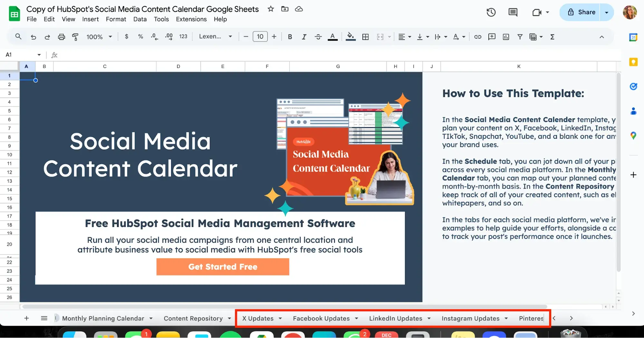The height and width of the screenshot is (338, 644).
Task: Insert a chart from the toolbar
Action: click(x=505, y=36)
